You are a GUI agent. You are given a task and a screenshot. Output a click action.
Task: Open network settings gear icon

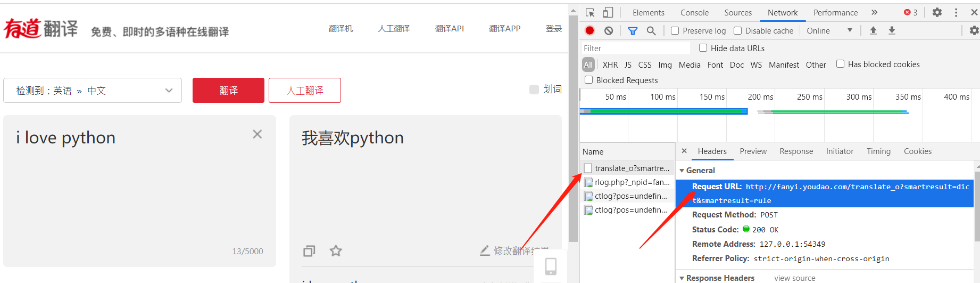pyautogui.click(x=974, y=31)
